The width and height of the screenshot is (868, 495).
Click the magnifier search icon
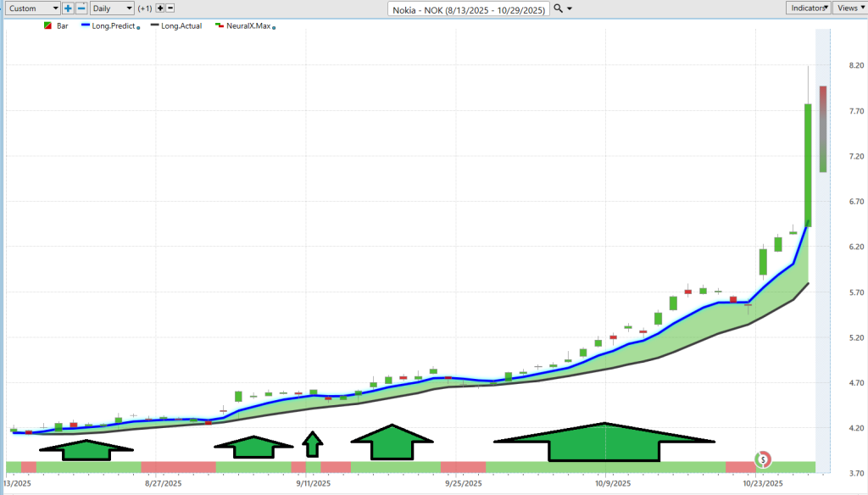point(558,8)
